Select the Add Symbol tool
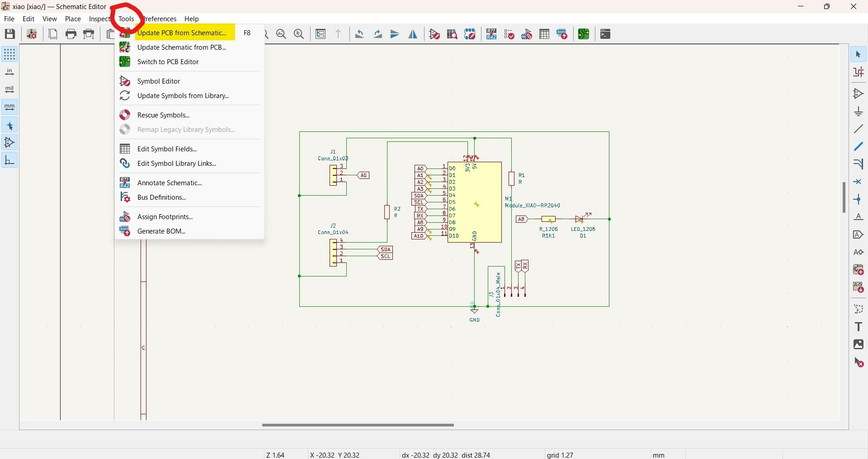Viewport: 868px width, 459px height. point(859,94)
